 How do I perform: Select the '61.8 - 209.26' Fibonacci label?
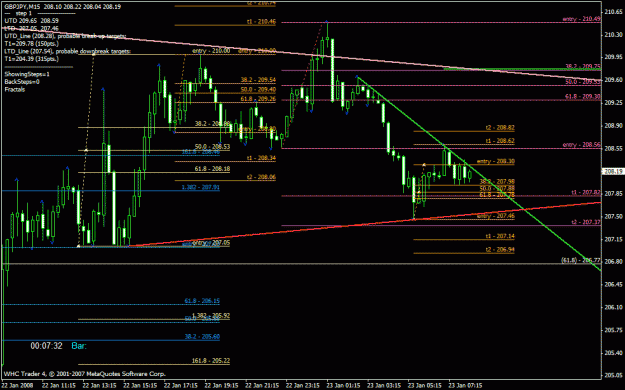pyautogui.click(x=258, y=98)
